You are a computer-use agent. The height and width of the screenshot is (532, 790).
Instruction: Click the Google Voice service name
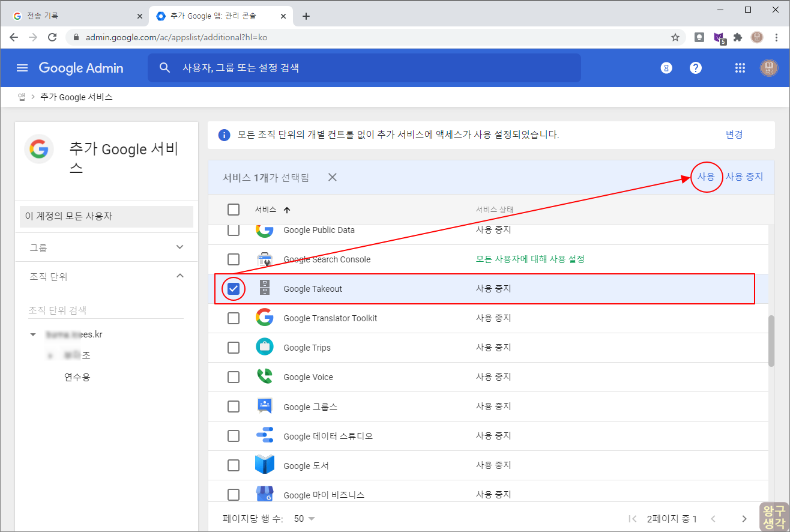point(308,377)
